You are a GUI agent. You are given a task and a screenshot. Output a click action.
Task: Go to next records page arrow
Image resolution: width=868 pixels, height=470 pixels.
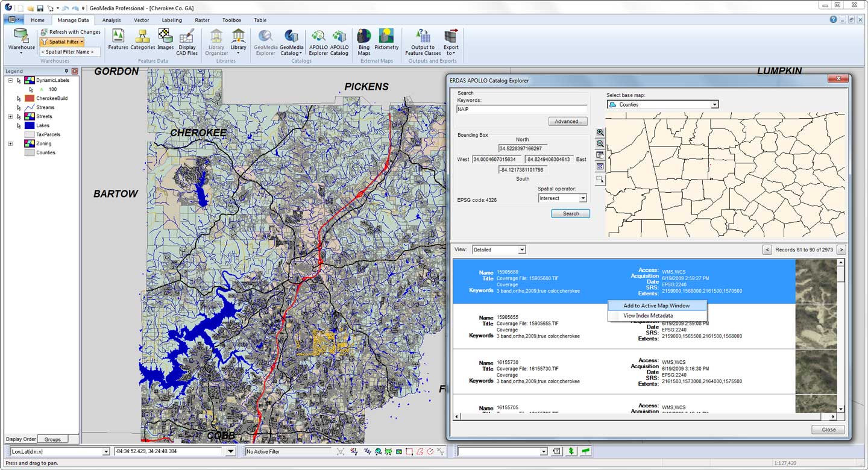click(x=841, y=249)
